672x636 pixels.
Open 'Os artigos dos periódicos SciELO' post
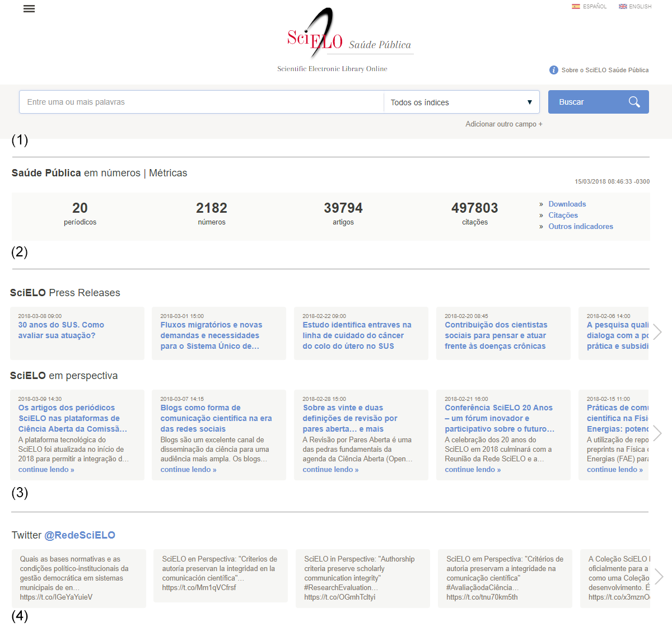click(73, 418)
